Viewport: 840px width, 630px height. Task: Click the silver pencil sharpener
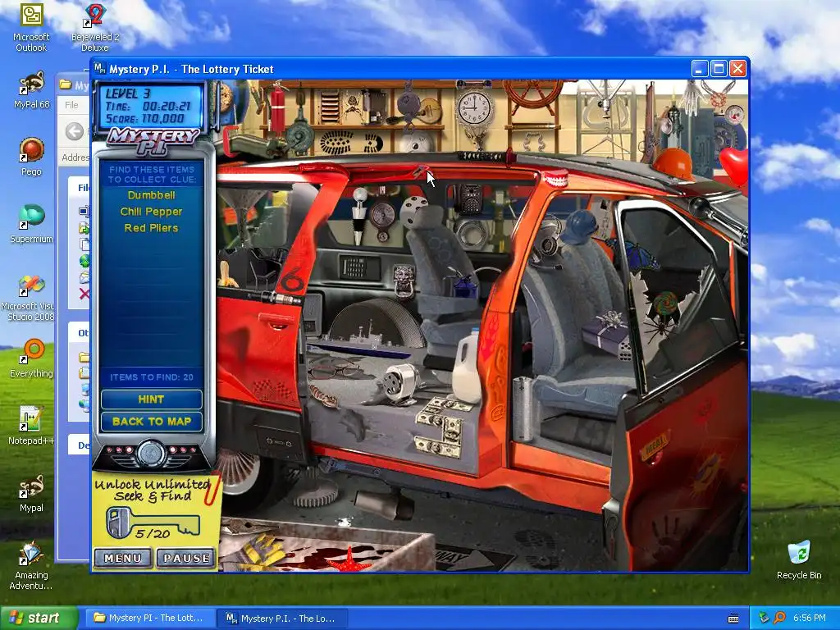399,382
